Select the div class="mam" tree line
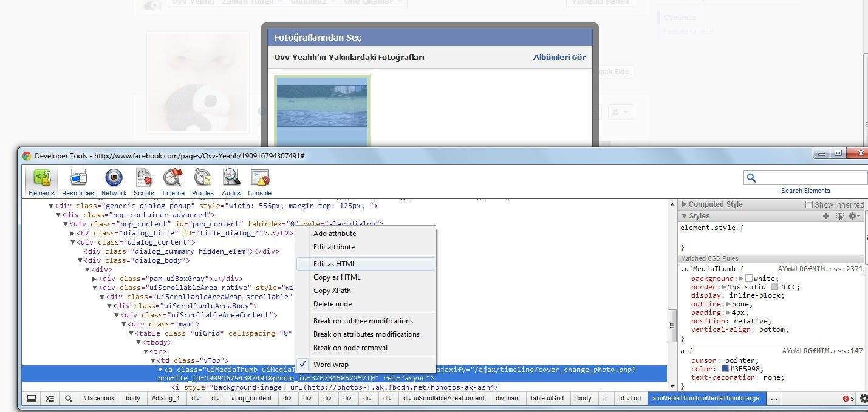Viewport: 868px width, 412px height. coord(163,325)
